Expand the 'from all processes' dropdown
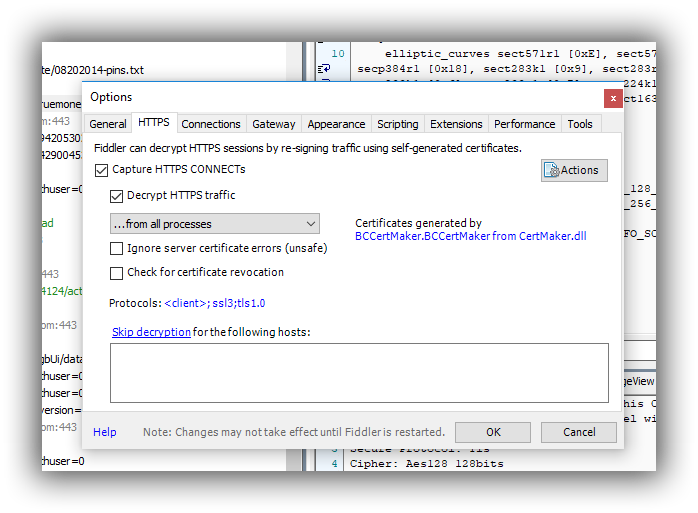 pyautogui.click(x=215, y=224)
